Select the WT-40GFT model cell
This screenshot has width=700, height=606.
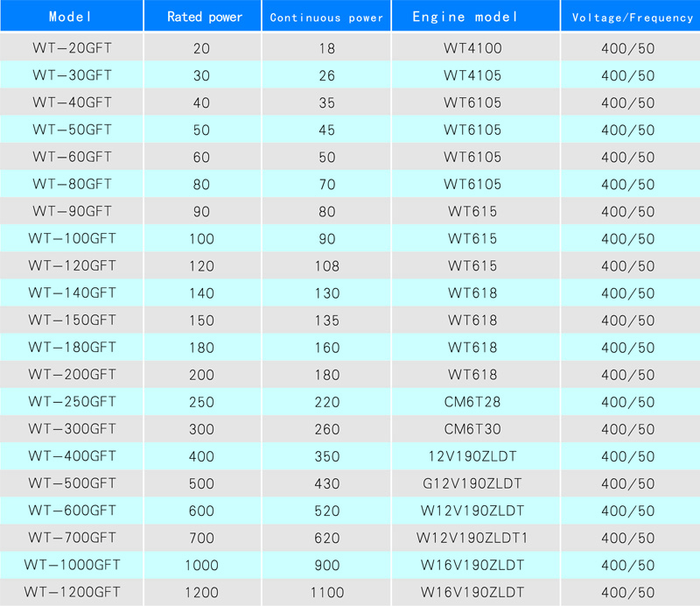click(x=72, y=102)
